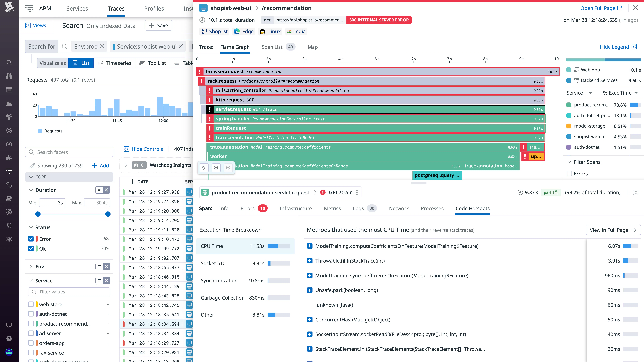The height and width of the screenshot is (362, 644).
Task: Zoom out of the flame graph
Action: pos(216,168)
